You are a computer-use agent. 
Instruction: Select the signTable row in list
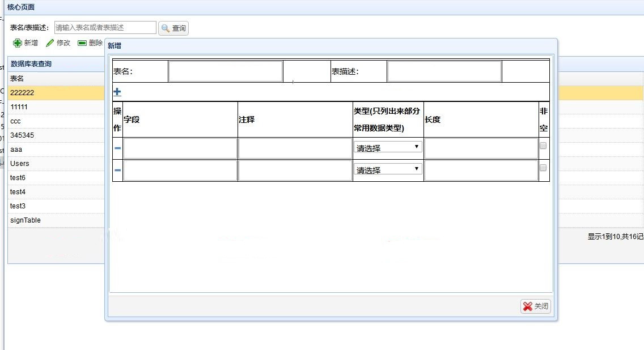pos(26,220)
